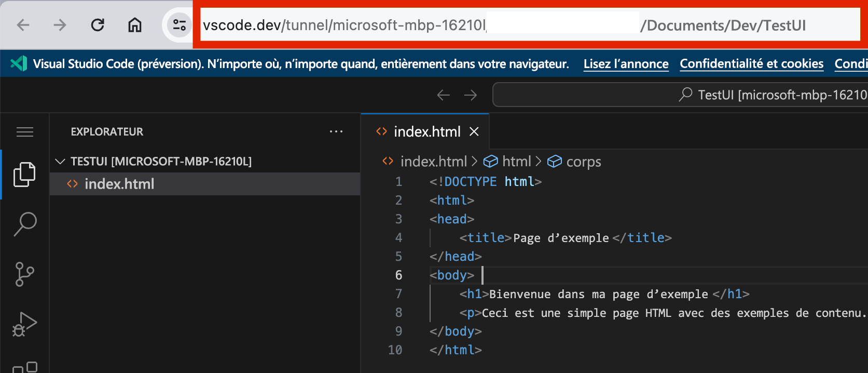Image resolution: width=868 pixels, height=373 pixels.
Task: Open the hamburger application menu
Action: click(25, 132)
